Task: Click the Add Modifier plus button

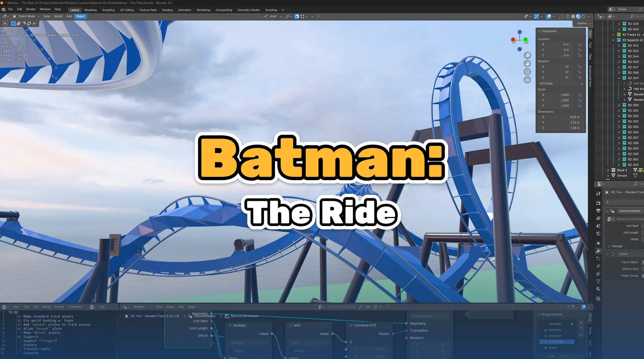Action: (x=607, y=202)
